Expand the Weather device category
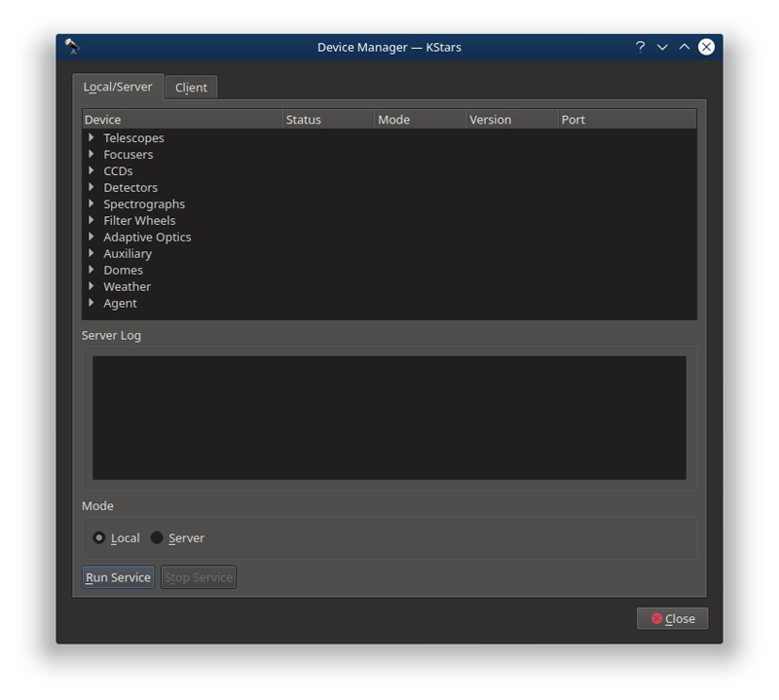The width and height of the screenshot is (779, 700). coord(92,286)
